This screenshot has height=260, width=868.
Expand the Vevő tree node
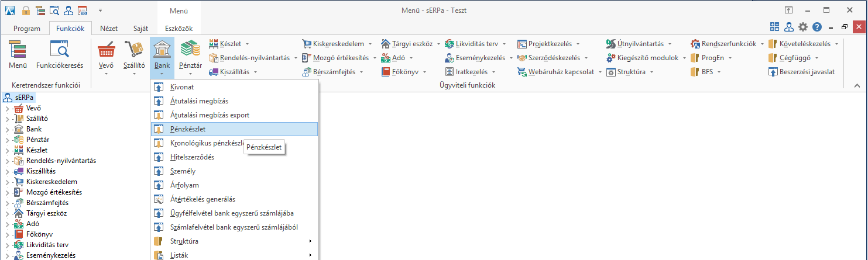tap(7, 108)
